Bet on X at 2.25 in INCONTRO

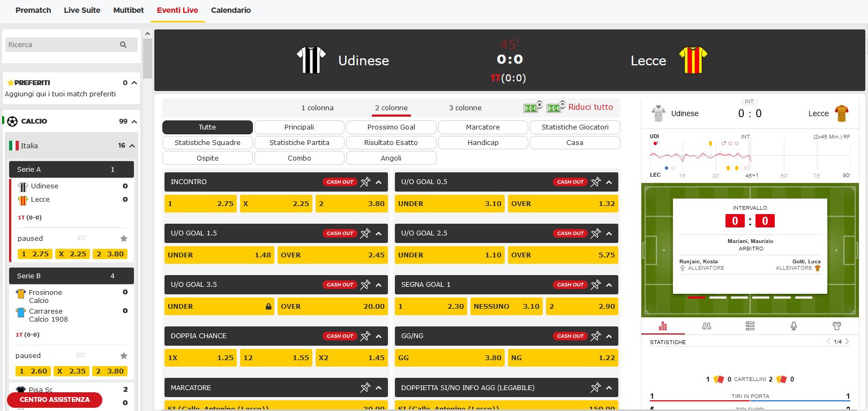tap(276, 204)
